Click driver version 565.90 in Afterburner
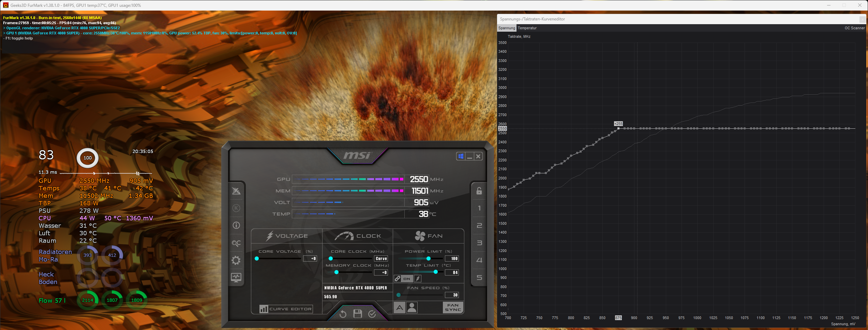This screenshot has width=868, height=330. tap(330, 297)
